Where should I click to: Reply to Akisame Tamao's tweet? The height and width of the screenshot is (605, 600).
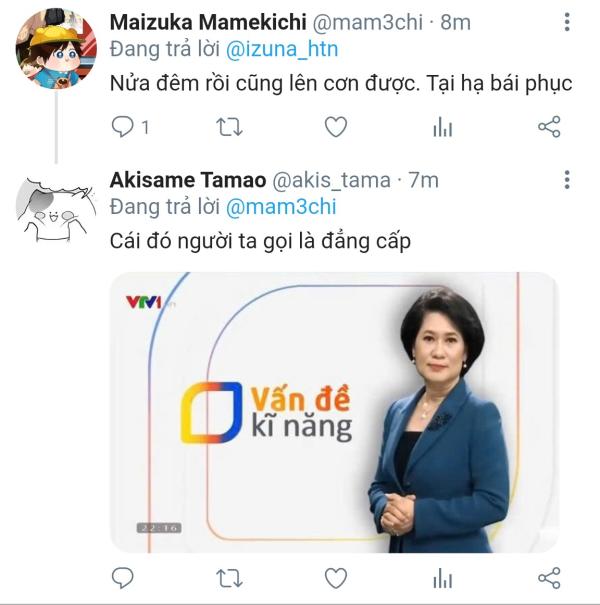pos(122,578)
